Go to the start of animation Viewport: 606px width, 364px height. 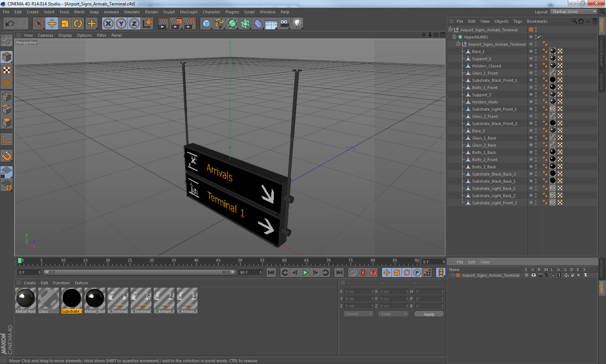point(271,272)
